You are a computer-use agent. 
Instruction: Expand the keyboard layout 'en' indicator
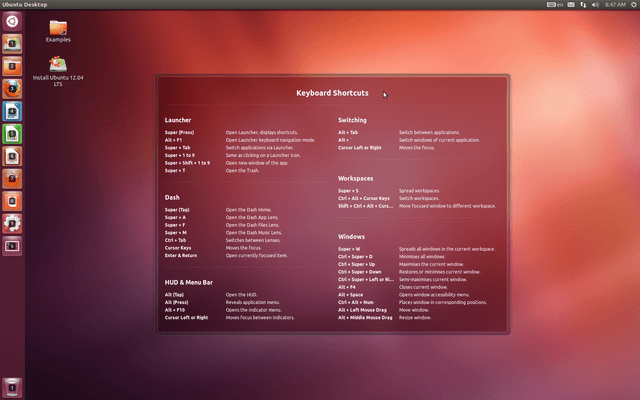click(551, 5)
